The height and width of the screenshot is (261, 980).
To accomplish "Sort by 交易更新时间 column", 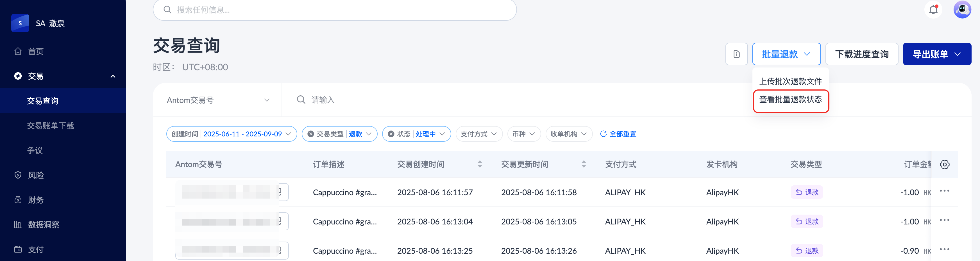I will pyautogui.click(x=583, y=164).
